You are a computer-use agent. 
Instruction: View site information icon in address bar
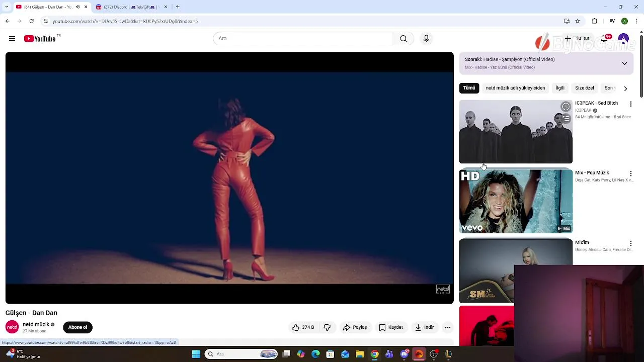45,21
